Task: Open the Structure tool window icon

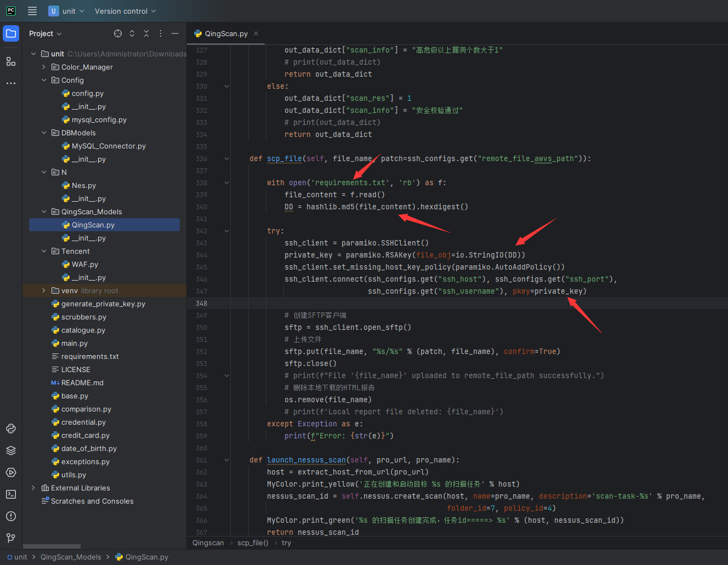Action: (x=11, y=61)
